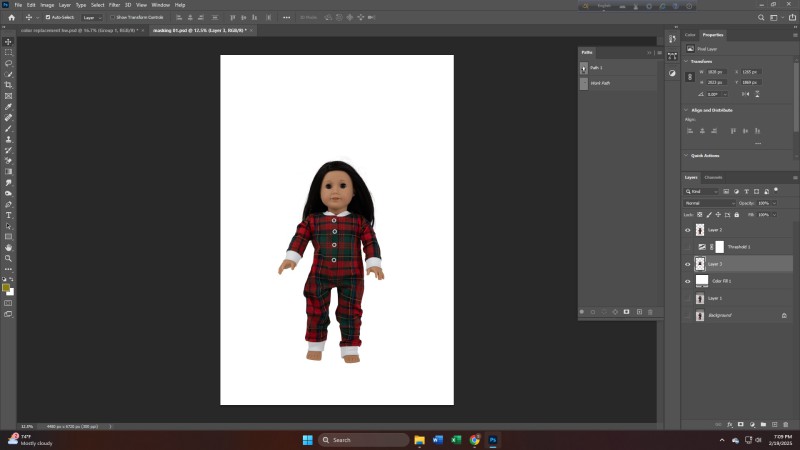Select Work Path in Paths panel
Screen dimensions: 800x450
coord(600,83)
